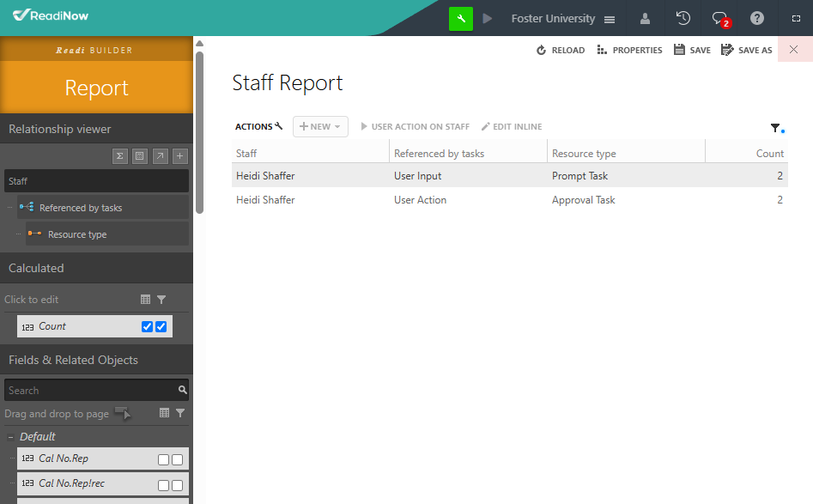The width and height of the screenshot is (813, 504).
Task: Open report Properties
Action: point(629,50)
